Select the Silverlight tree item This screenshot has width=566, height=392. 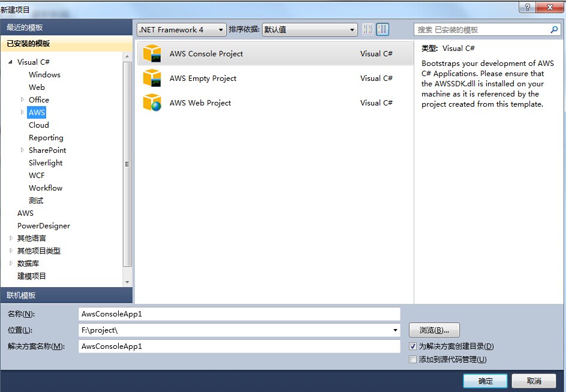tap(46, 163)
